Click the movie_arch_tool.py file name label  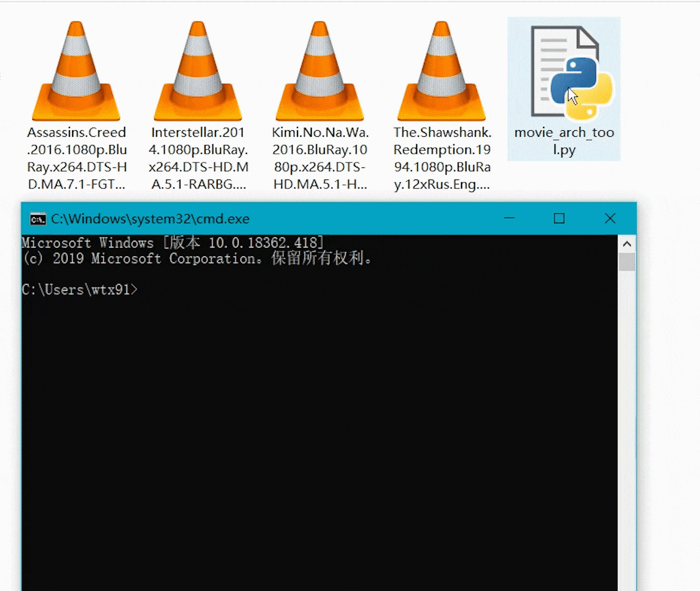click(x=564, y=141)
